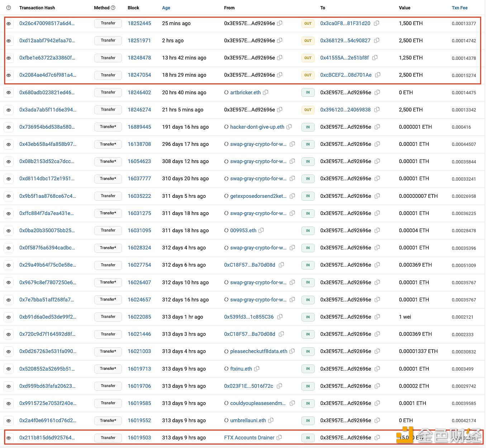Open transaction hash 0x211b815d6d925764

[47, 438]
